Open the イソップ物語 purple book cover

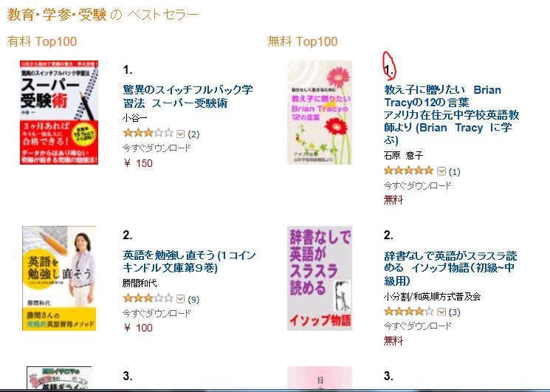[320, 278]
